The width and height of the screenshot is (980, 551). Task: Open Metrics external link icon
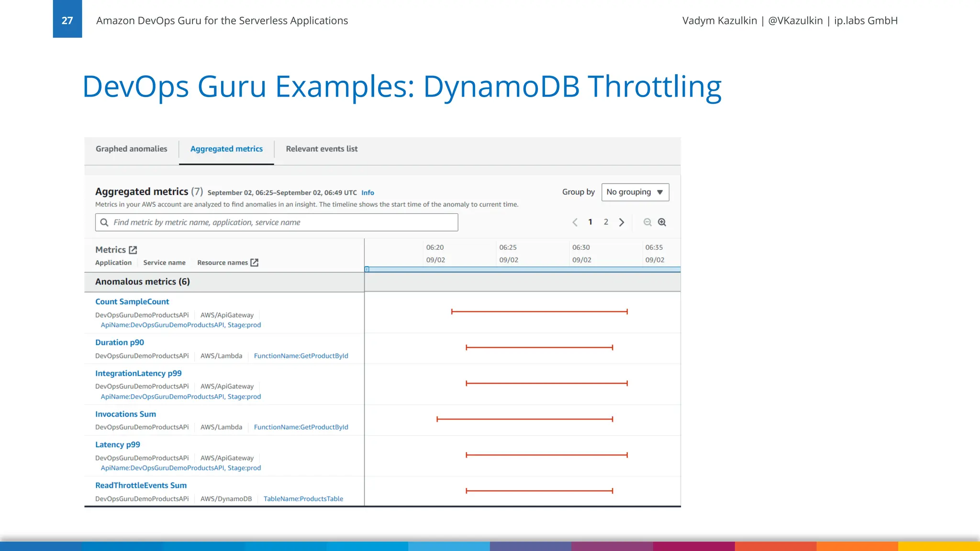[x=133, y=250]
